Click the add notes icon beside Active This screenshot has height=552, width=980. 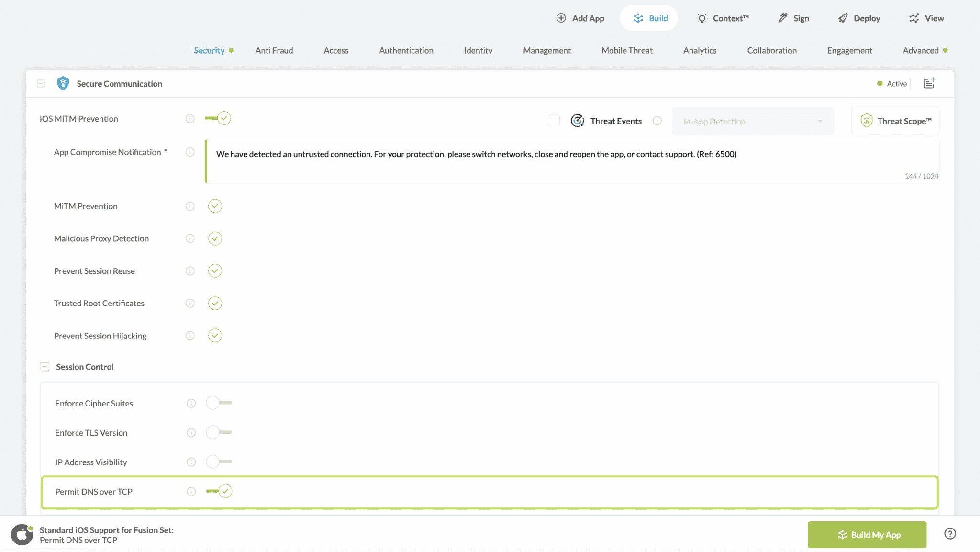click(x=929, y=83)
